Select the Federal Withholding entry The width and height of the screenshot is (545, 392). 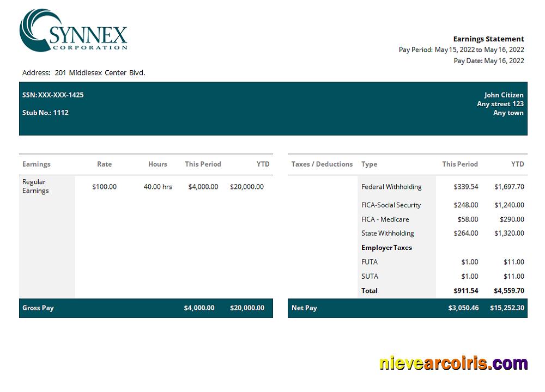click(391, 186)
